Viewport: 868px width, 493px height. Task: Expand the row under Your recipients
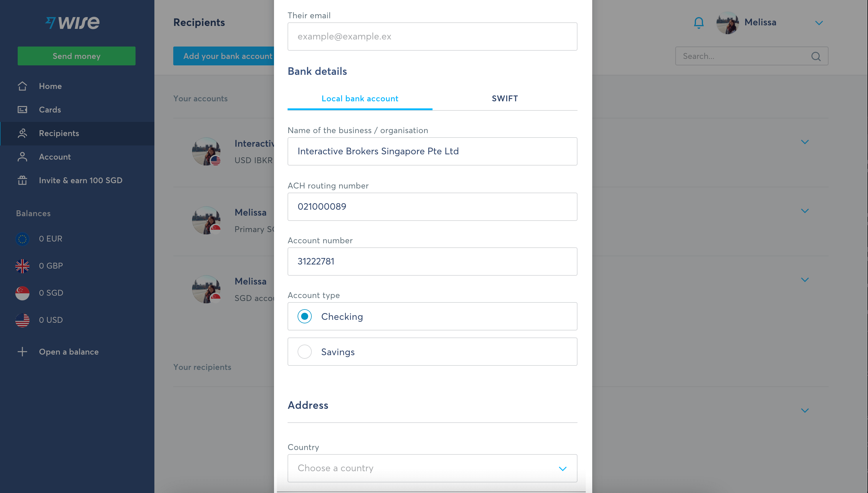pos(805,410)
